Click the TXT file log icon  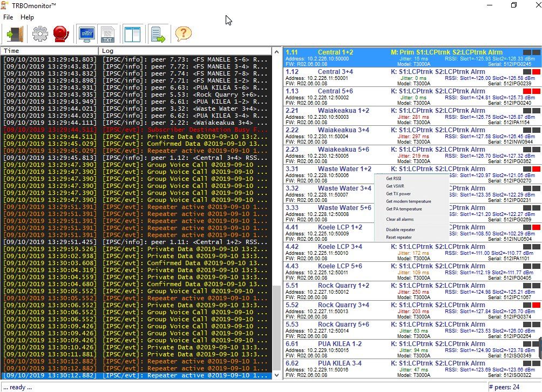[x=107, y=34]
